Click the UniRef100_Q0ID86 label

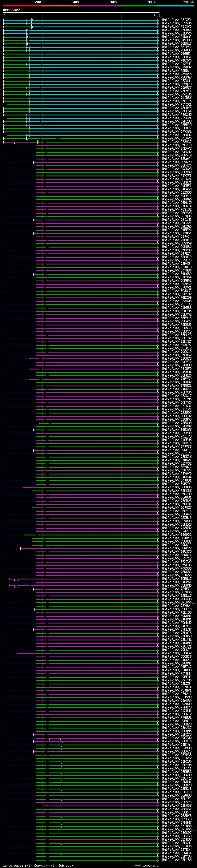177,98
